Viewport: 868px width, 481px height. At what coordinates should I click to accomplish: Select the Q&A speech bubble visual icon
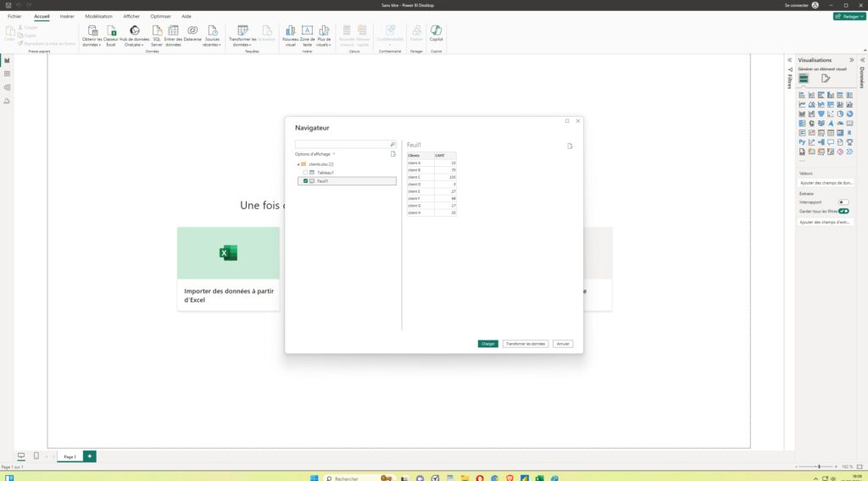click(831, 142)
